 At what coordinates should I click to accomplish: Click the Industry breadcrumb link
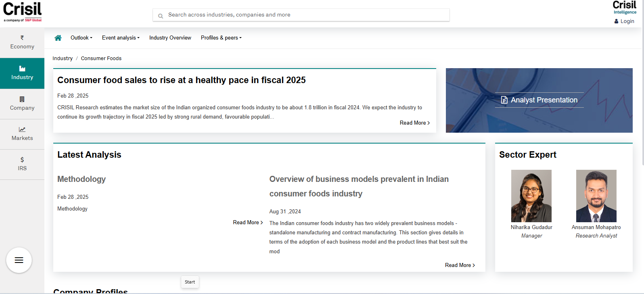tap(63, 58)
